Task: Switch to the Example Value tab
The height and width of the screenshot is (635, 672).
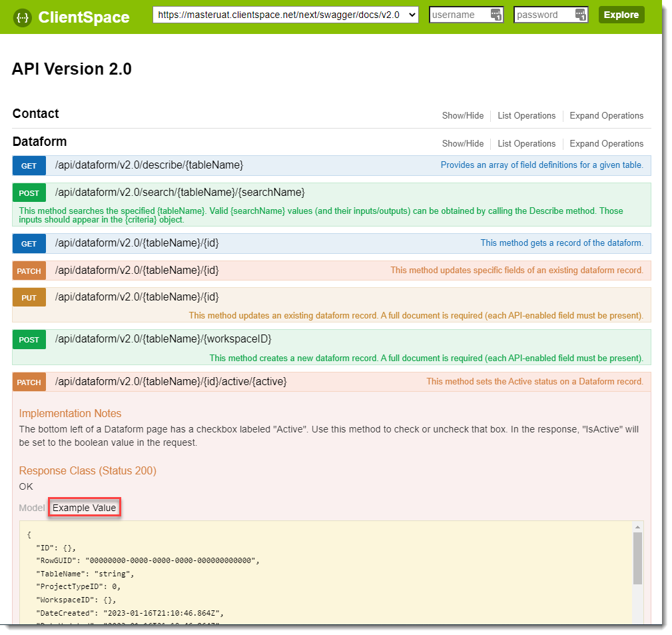Action: pos(85,508)
